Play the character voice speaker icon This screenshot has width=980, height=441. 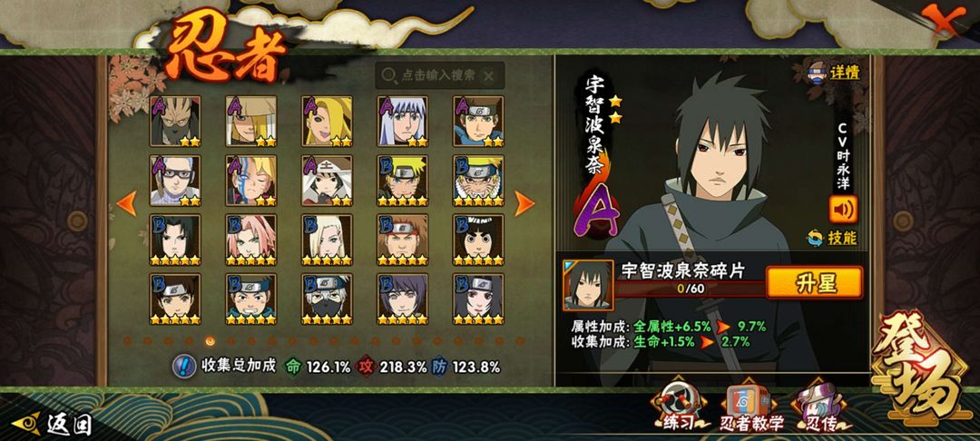pos(843,210)
